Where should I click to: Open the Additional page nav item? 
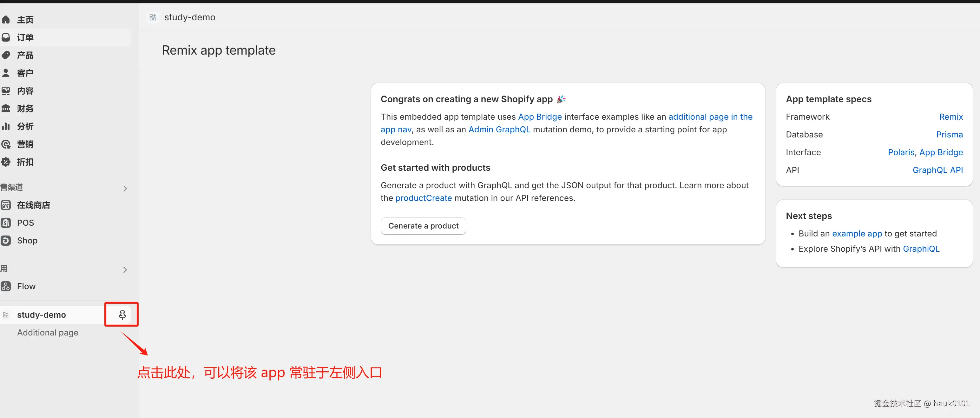coord(47,332)
